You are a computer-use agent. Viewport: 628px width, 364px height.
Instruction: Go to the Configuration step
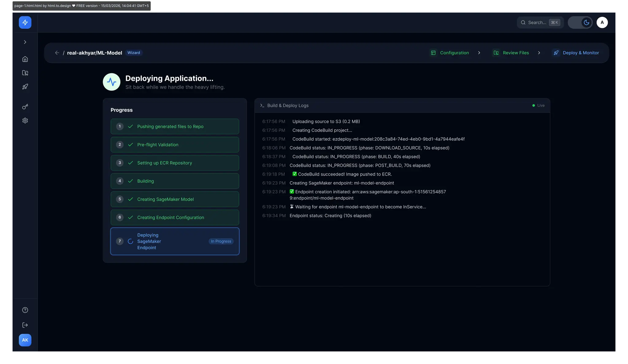pos(450,53)
